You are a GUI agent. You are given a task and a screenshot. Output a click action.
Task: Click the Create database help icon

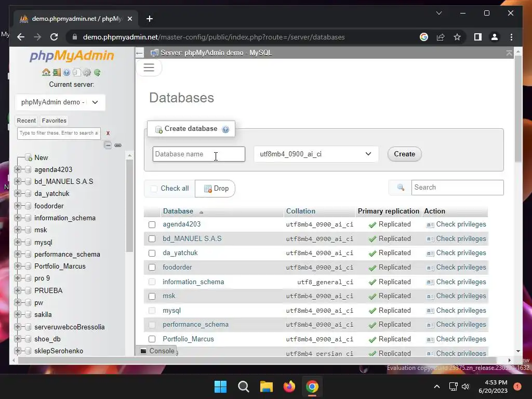coord(225,129)
